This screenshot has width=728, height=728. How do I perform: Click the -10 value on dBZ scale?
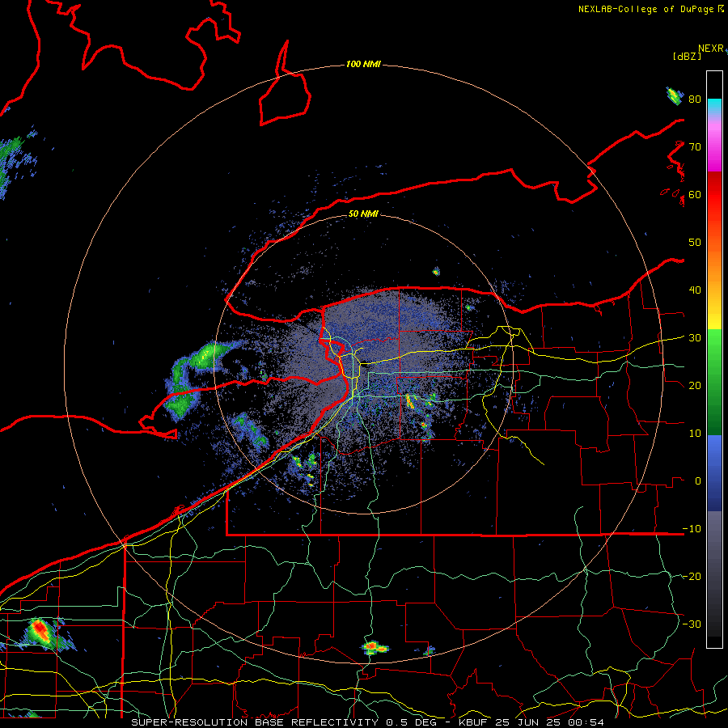click(x=692, y=529)
